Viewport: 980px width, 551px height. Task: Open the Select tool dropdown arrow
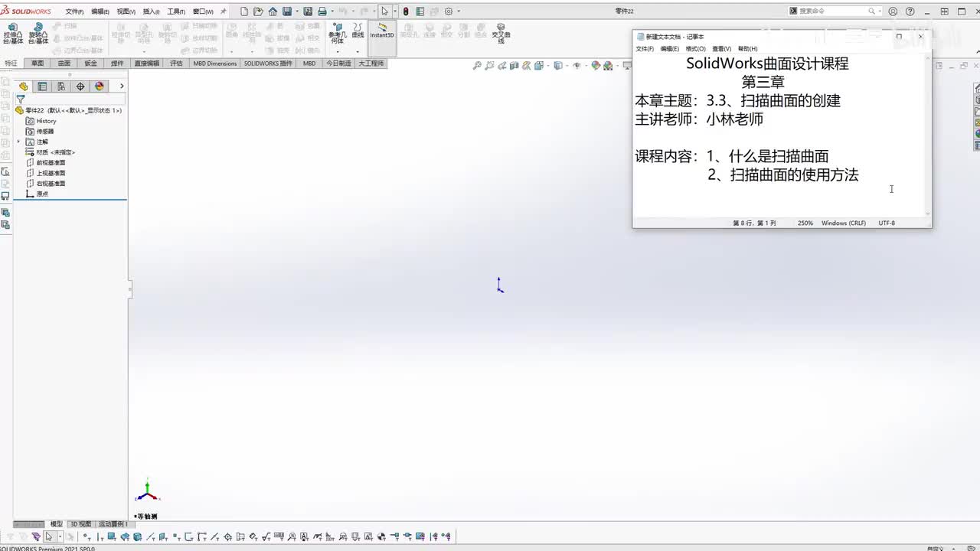click(x=394, y=11)
